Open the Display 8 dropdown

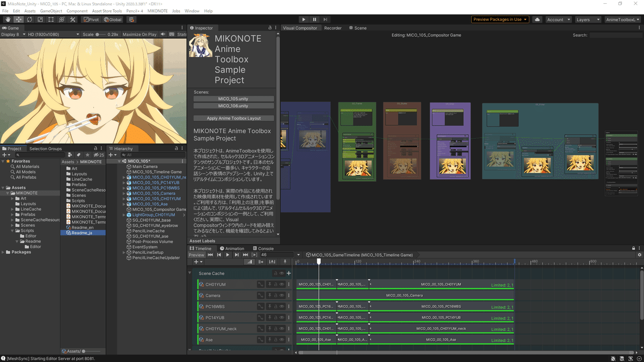pos(13,34)
